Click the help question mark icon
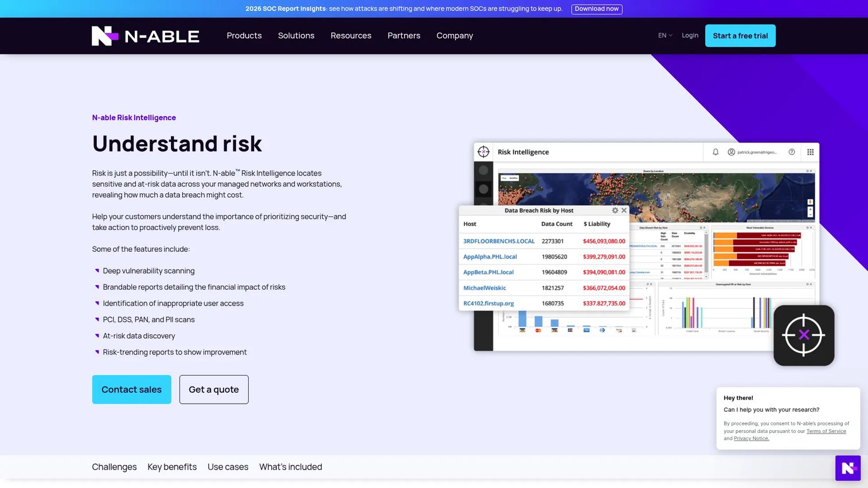This screenshot has height=488, width=868. tap(792, 152)
